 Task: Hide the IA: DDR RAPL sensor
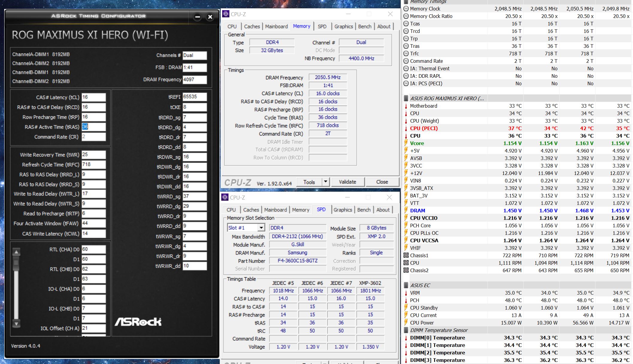coord(406,76)
